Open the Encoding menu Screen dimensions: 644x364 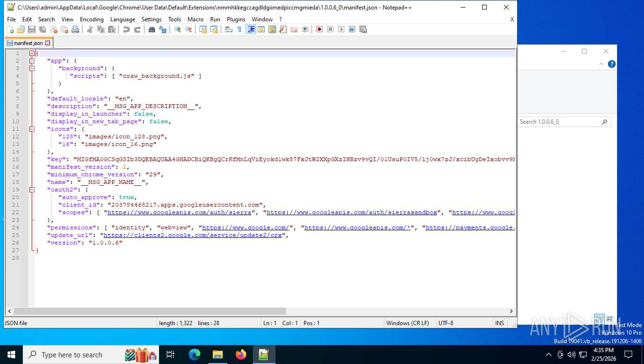pos(91,19)
